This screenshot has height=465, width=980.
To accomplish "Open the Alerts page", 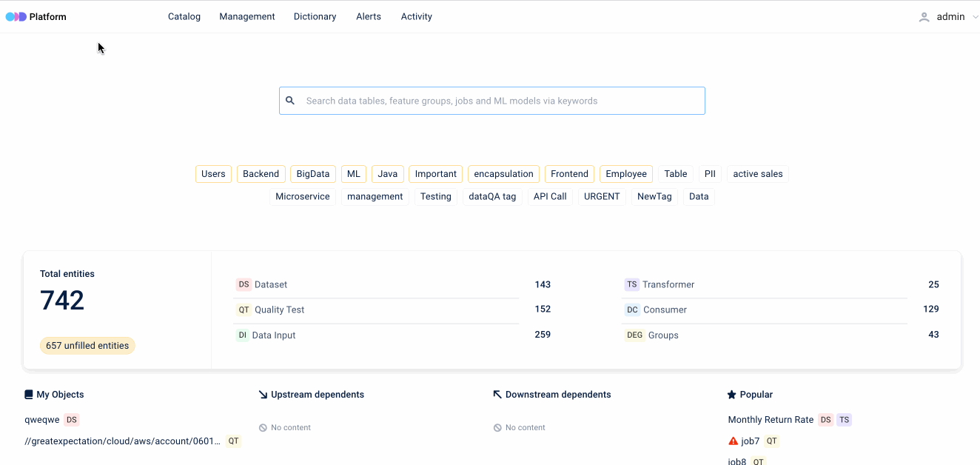I will point(369,16).
